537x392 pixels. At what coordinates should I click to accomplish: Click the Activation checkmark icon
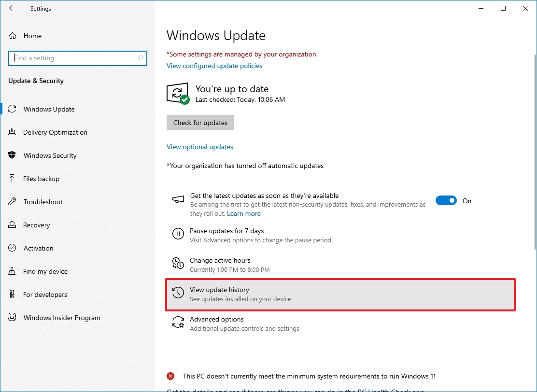[12, 248]
